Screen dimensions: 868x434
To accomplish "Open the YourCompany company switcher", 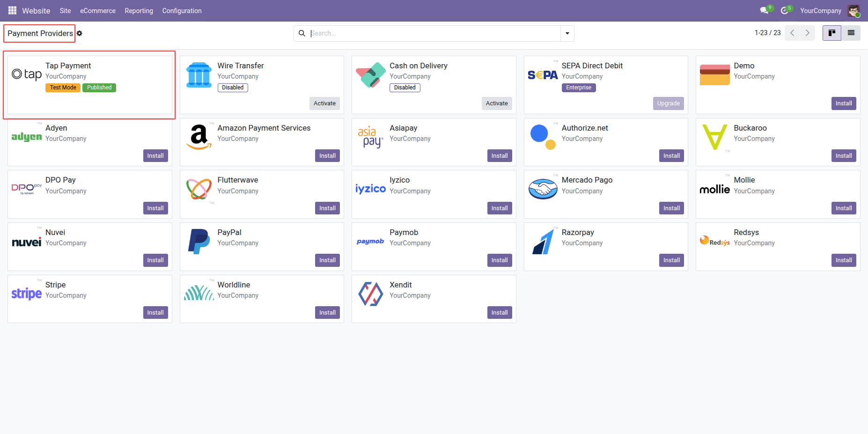I will 821,11.
